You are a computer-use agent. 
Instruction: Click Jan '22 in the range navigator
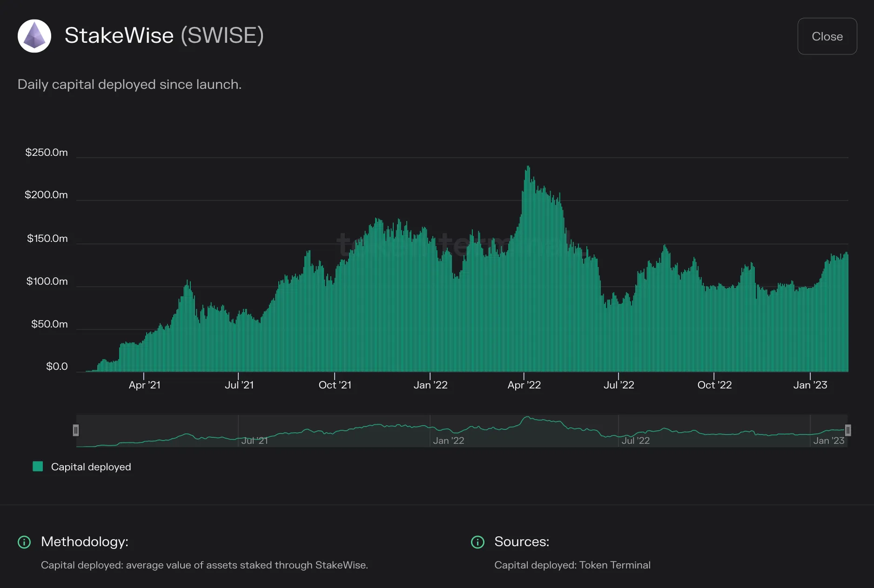[x=449, y=441]
